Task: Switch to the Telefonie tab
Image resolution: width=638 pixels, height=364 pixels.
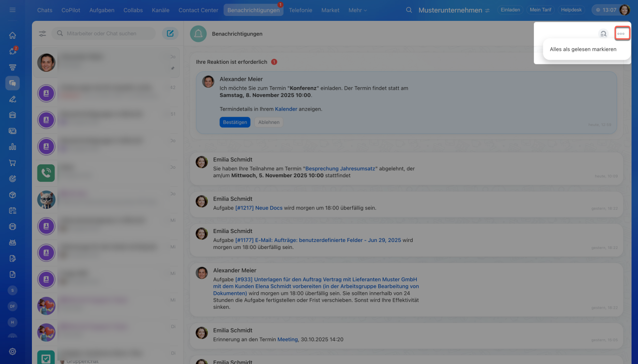Action: pos(301,10)
